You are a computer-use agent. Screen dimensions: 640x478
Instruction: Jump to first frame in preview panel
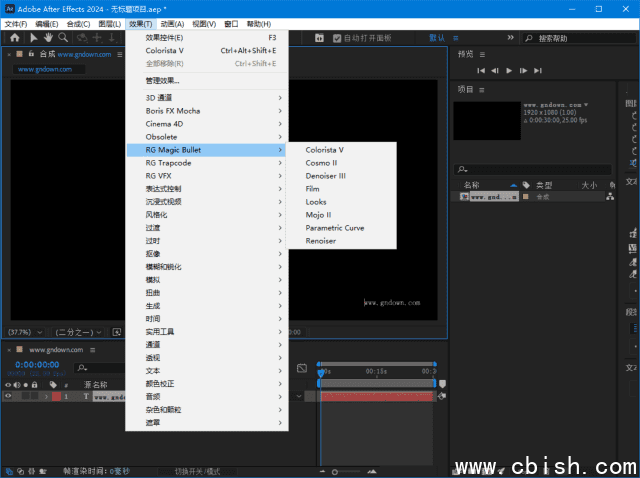click(481, 71)
